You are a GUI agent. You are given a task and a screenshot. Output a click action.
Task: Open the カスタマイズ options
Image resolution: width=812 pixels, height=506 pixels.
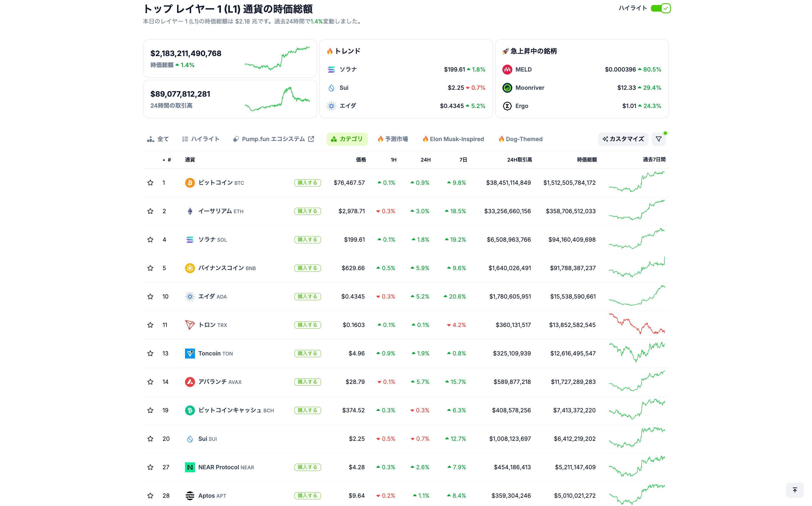623,139
